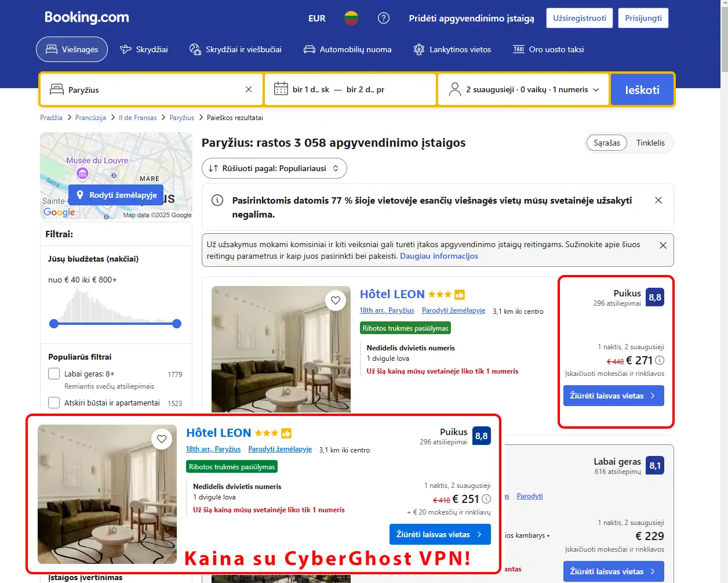Clear Paryžius with the X in search field

pyautogui.click(x=247, y=89)
